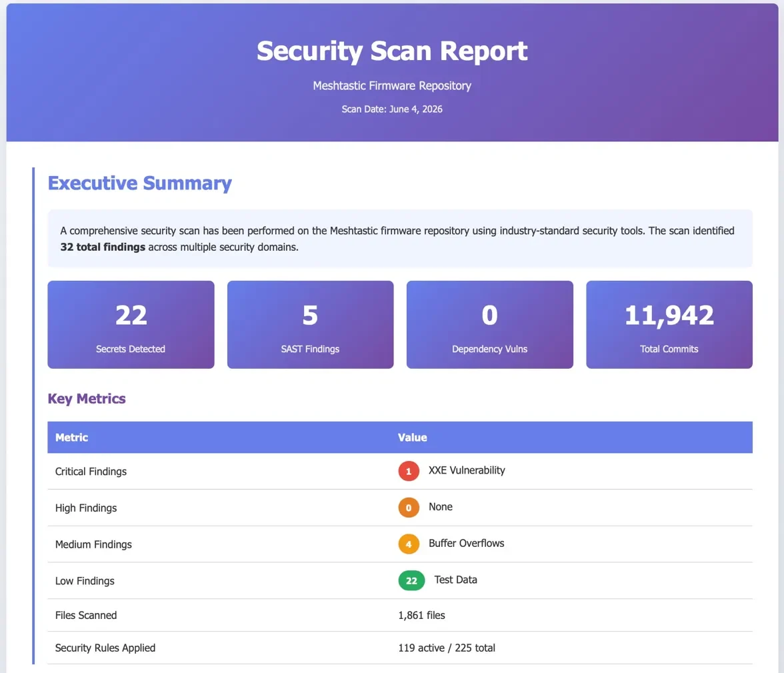Click the Security Scan Report title

point(392,51)
